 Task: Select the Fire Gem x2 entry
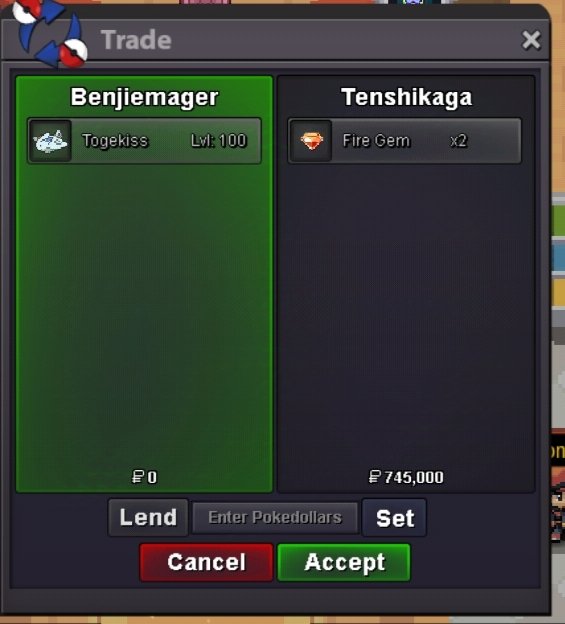coord(405,141)
